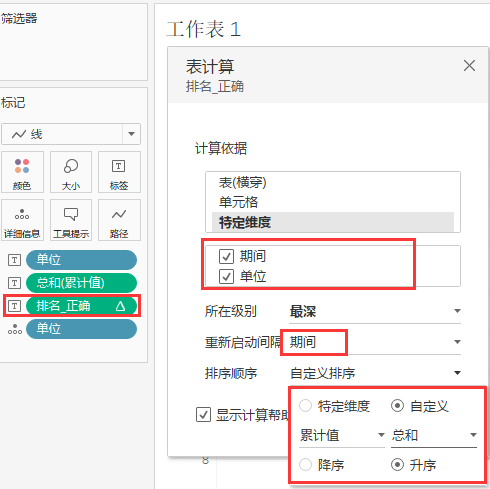Click the label icon beside 总和(累计值) pill

14,283
